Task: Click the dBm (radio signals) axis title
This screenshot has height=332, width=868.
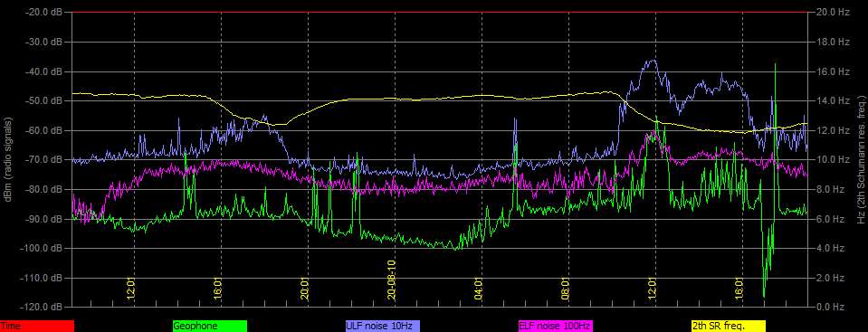Action: click(8, 159)
